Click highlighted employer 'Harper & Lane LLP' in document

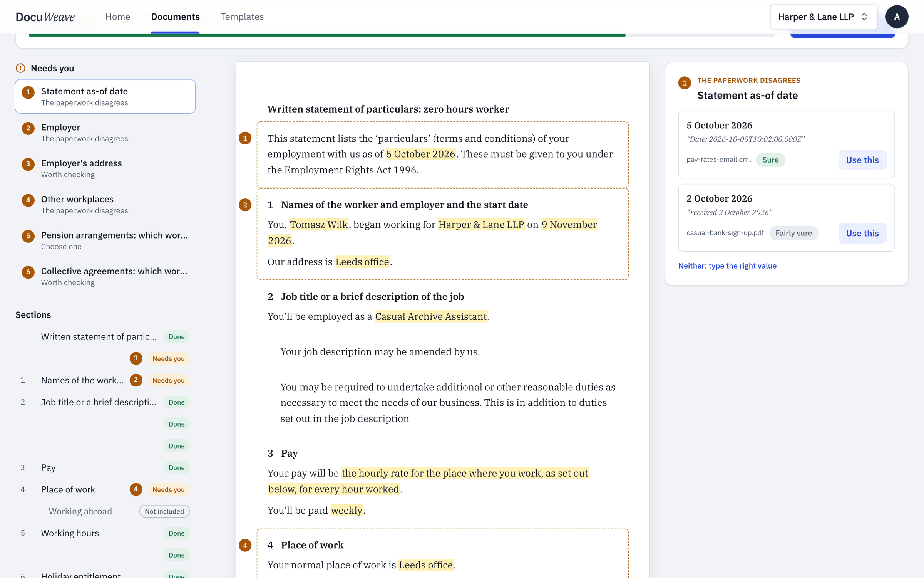(x=481, y=224)
